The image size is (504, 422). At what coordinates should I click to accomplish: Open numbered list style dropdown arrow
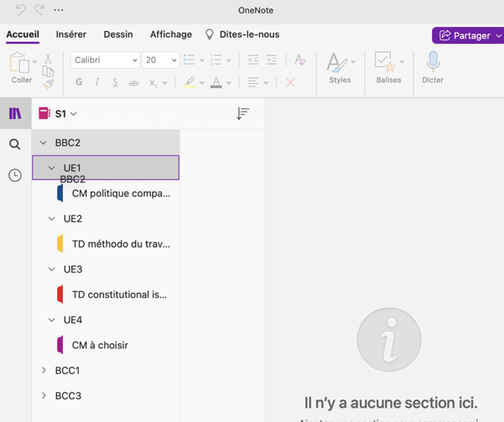pyautogui.click(x=229, y=60)
